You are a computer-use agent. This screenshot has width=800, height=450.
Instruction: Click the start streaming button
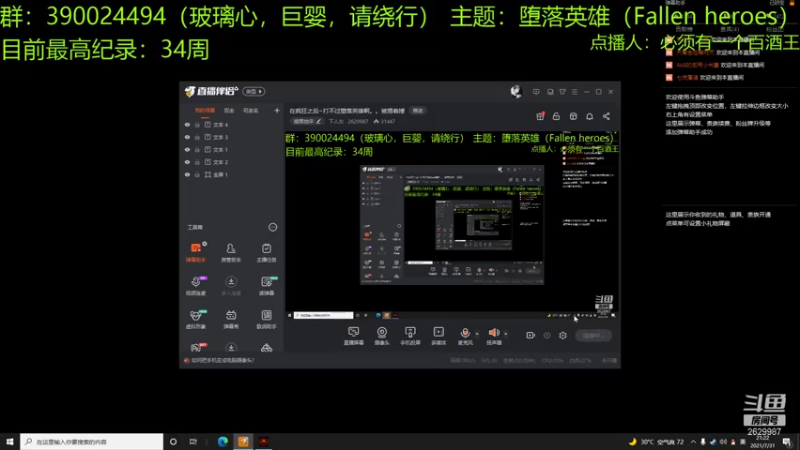pos(593,335)
